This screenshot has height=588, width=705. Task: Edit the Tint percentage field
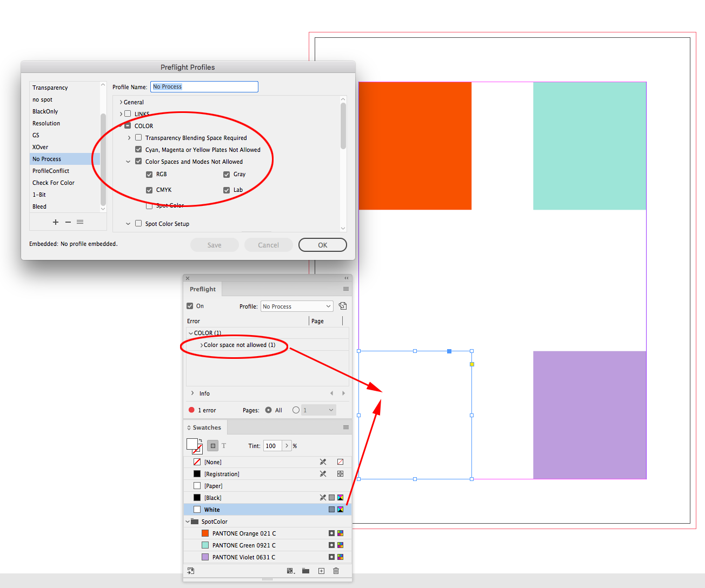click(x=272, y=445)
